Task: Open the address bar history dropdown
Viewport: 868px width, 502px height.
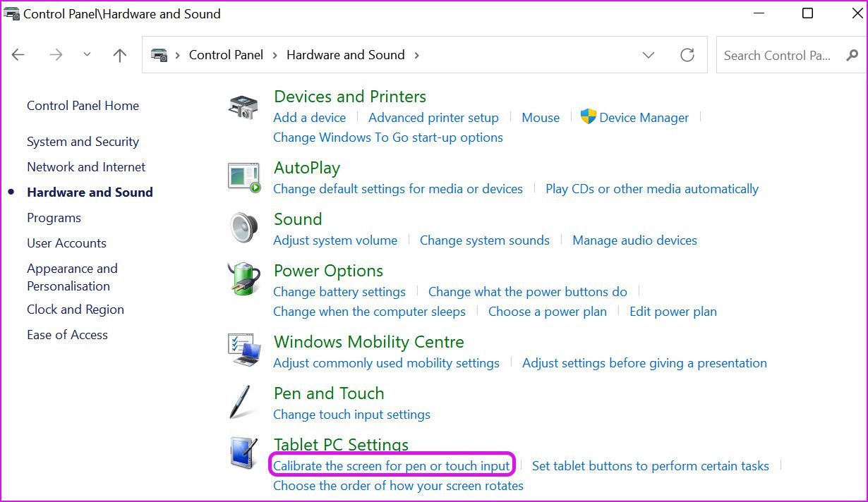Action: point(648,54)
